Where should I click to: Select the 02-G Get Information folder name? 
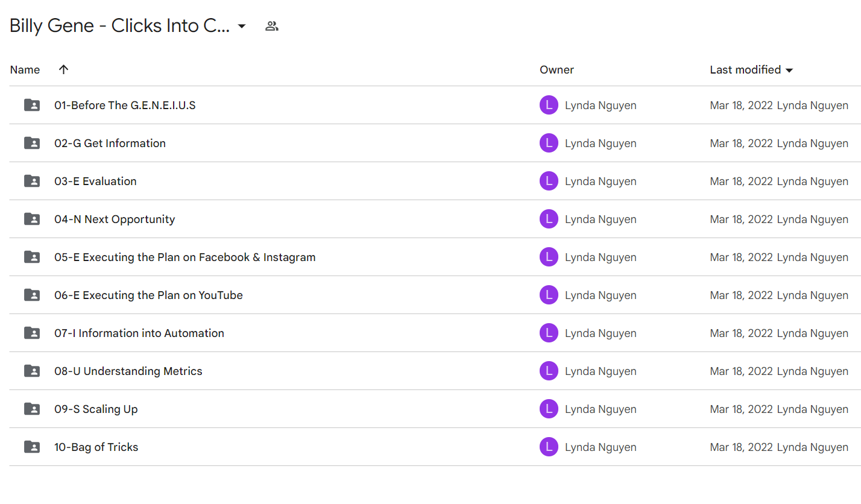[110, 143]
